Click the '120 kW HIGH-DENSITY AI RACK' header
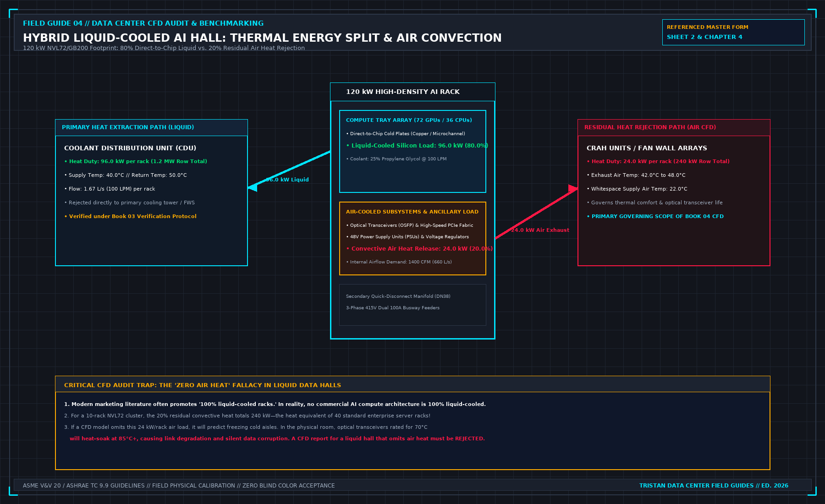 coord(403,92)
